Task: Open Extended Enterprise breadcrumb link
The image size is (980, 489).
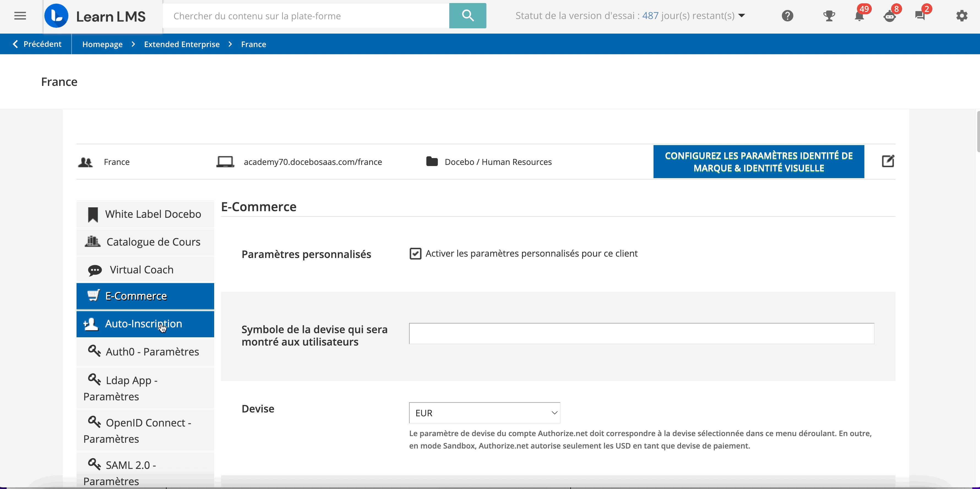Action: [182, 44]
